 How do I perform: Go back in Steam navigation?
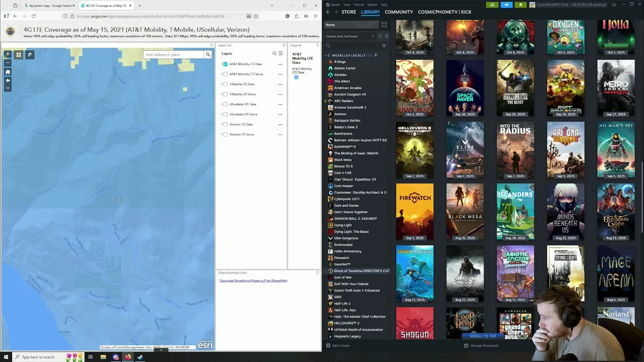[328, 12]
